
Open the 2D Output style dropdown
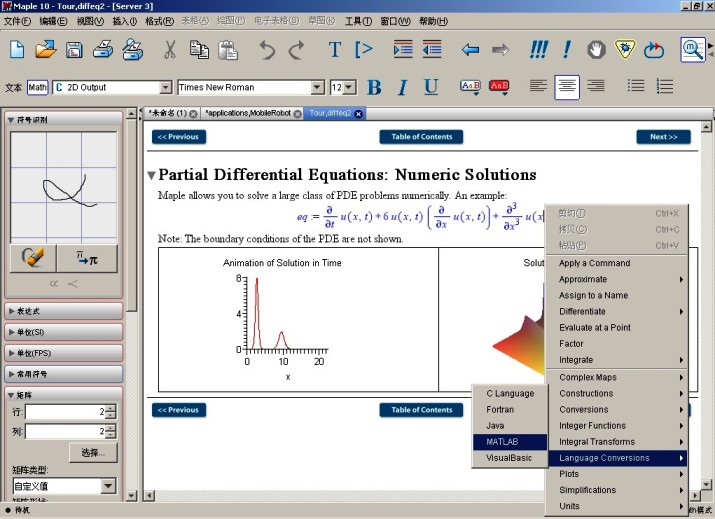166,87
